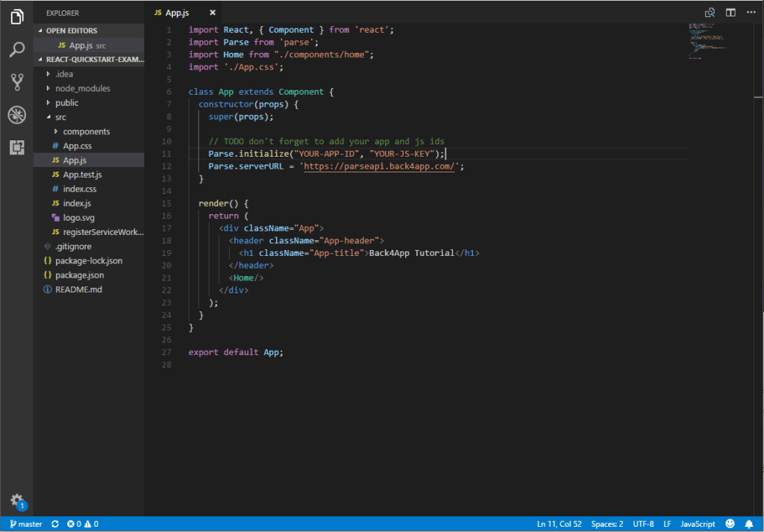
Task: Open package-lock.json file
Action: click(89, 260)
